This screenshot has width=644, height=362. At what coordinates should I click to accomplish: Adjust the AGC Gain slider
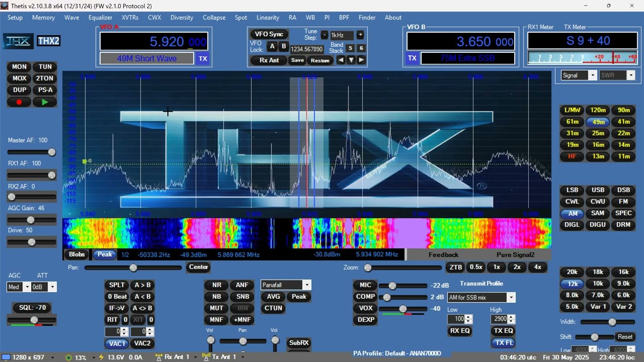click(x=31, y=220)
